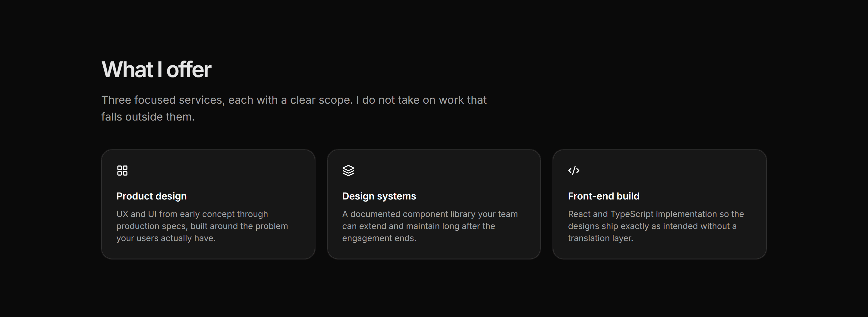The image size is (868, 317).
Task: Click the 'React and TypeScript implementation' description
Action: click(x=656, y=226)
